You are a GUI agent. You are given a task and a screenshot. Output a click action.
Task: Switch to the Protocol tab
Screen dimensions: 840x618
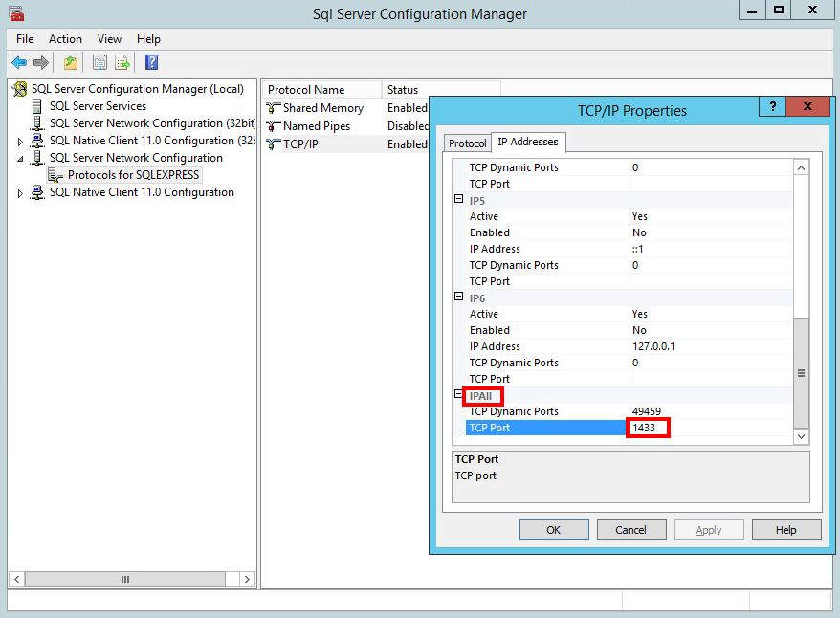coord(467,143)
